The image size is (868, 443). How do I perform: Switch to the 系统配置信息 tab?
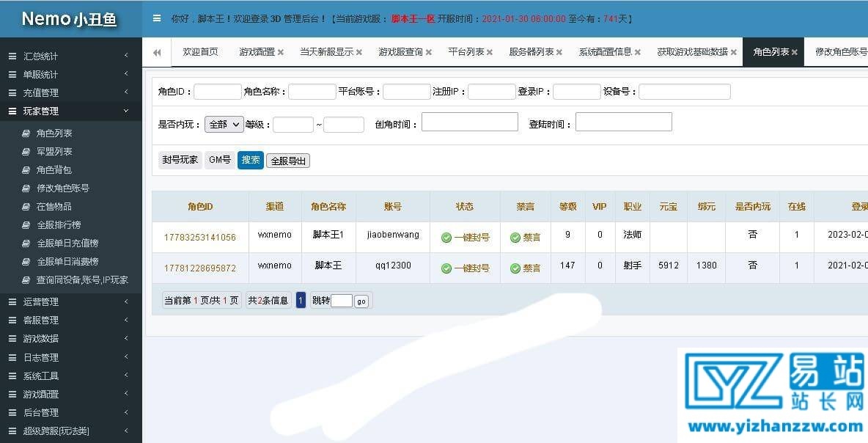coord(606,51)
